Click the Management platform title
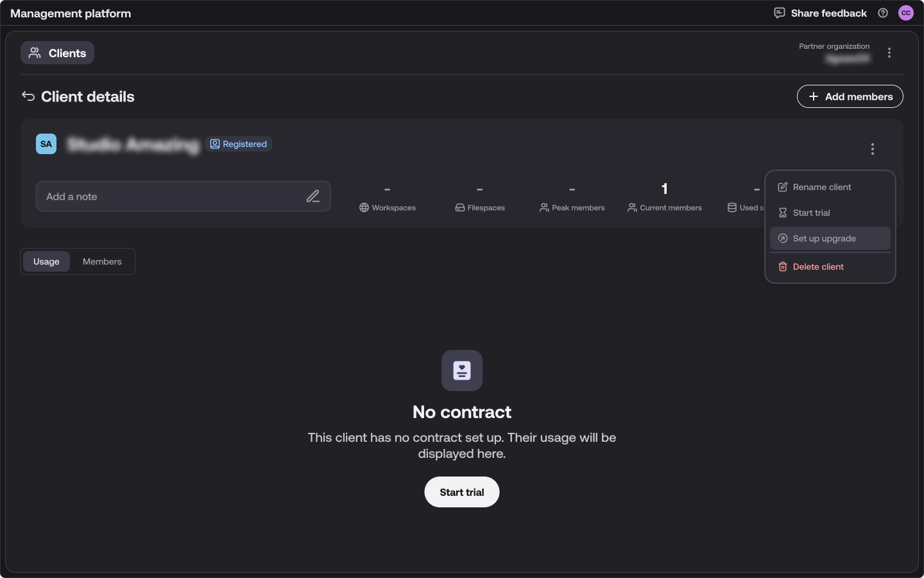This screenshot has width=924, height=578. (71, 13)
